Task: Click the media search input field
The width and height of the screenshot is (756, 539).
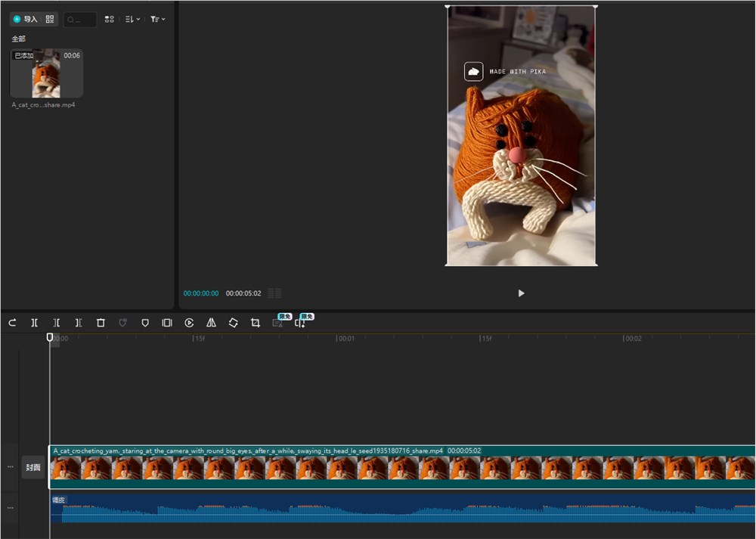Action: (x=81, y=20)
